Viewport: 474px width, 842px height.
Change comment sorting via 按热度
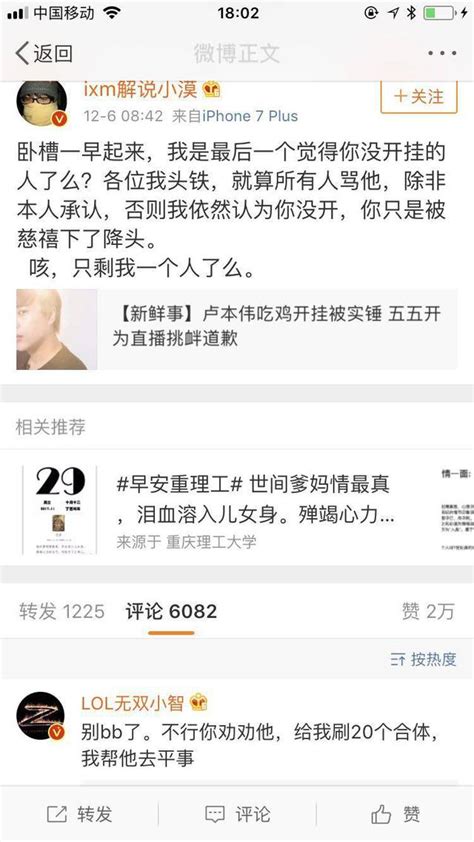[x=424, y=659]
